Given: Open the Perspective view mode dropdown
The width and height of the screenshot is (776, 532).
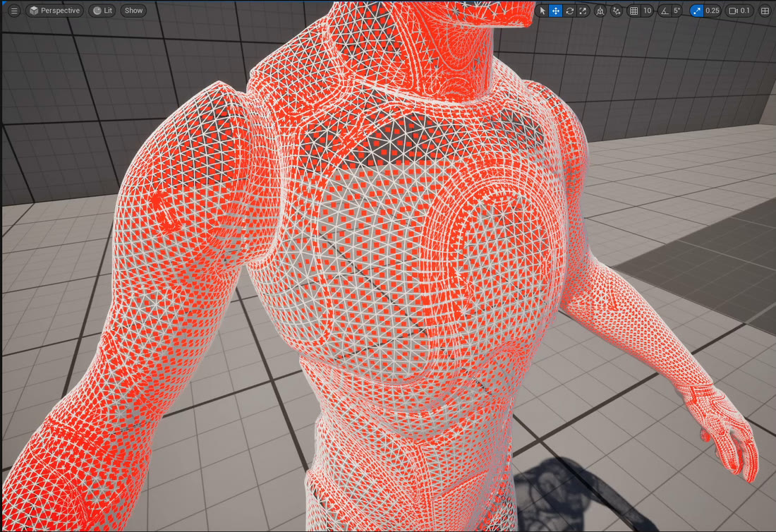Looking at the screenshot, I should pos(54,11).
